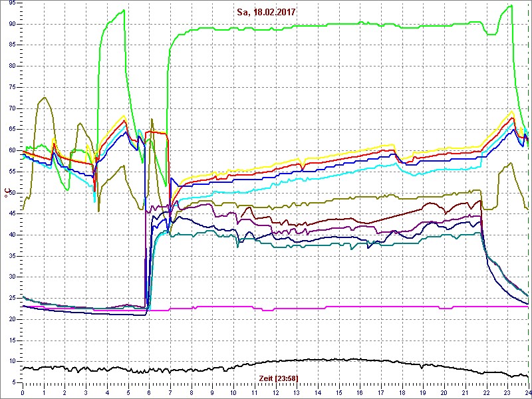Select the 35 label on temperature axis
532x399 pixels.
click(11, 257)
